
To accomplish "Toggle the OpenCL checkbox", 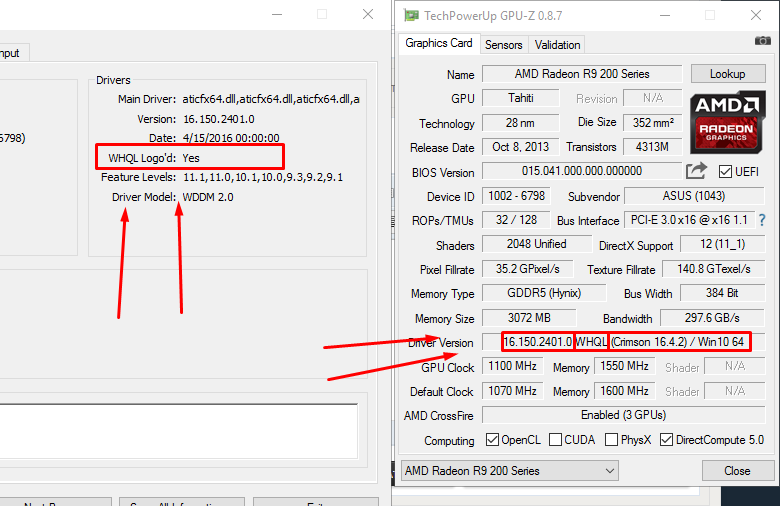I will pos(492,440).
